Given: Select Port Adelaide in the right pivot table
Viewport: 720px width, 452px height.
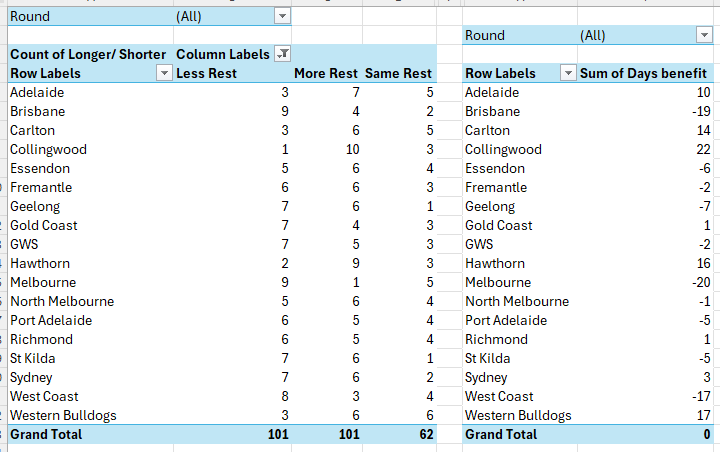Looking at the screenshot, I should click(x=506, y=320).
